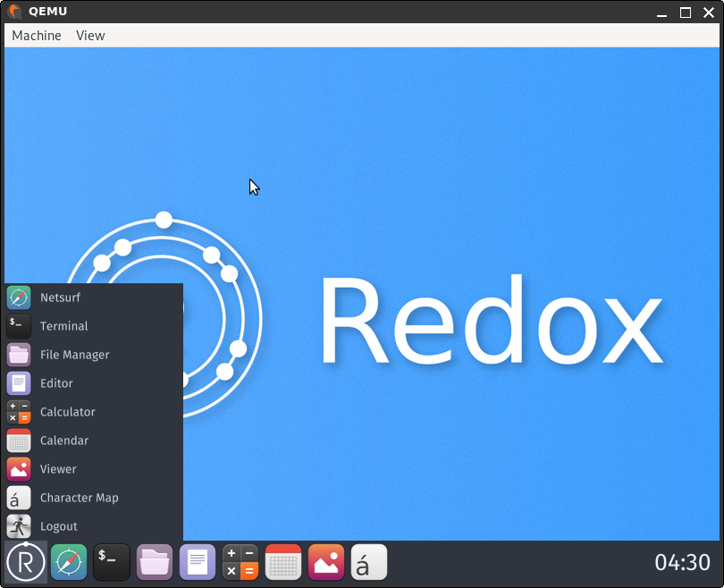
Task: Select Logout from the start menu
Action: click(57, 525)
